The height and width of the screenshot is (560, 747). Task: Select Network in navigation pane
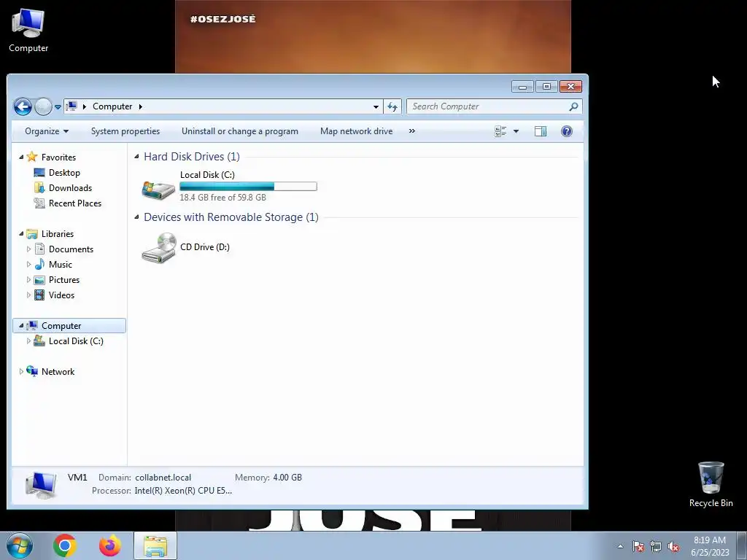coord(58,371)
